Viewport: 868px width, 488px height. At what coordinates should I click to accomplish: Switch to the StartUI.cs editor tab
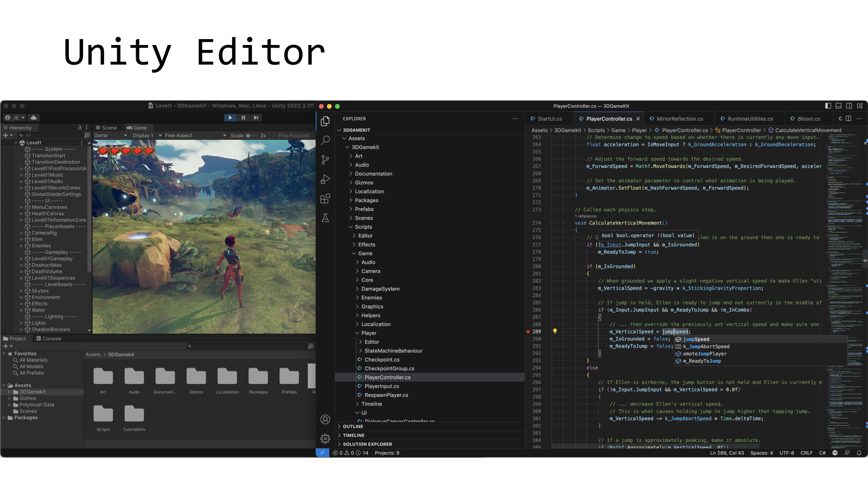click(550, 119)
